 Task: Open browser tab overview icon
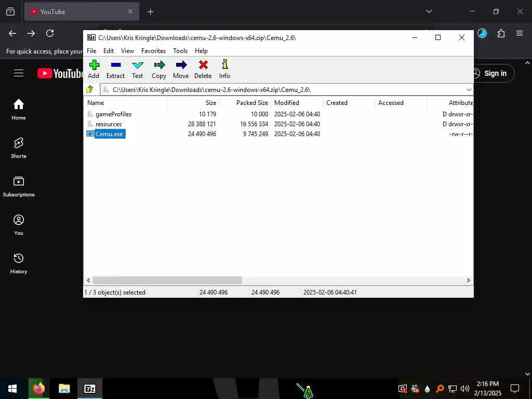tap(10, 11)
